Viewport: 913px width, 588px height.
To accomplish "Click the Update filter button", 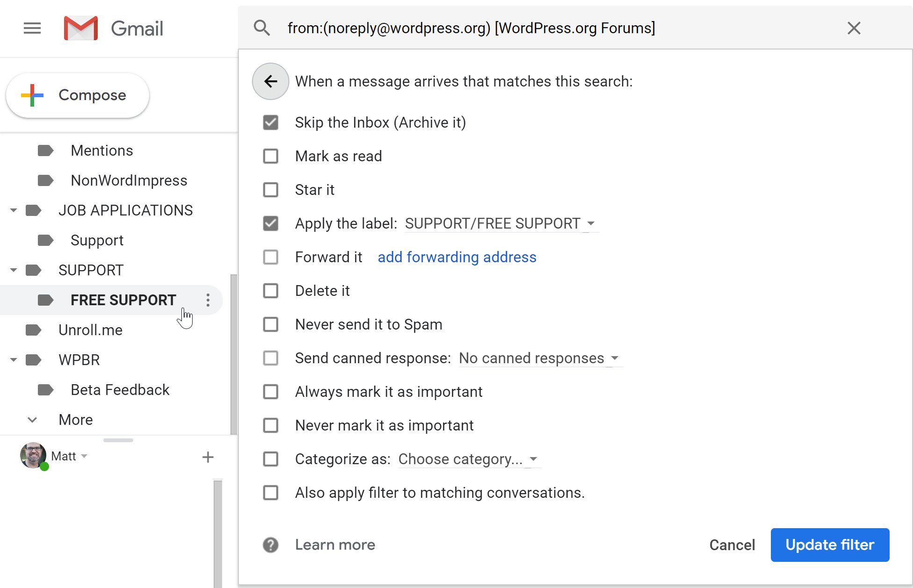I will coord(830,545).
